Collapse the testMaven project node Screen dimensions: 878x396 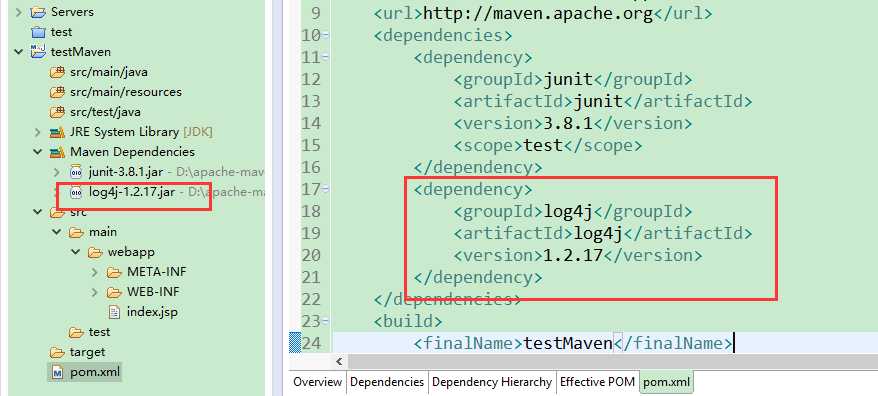click(19, 52)
